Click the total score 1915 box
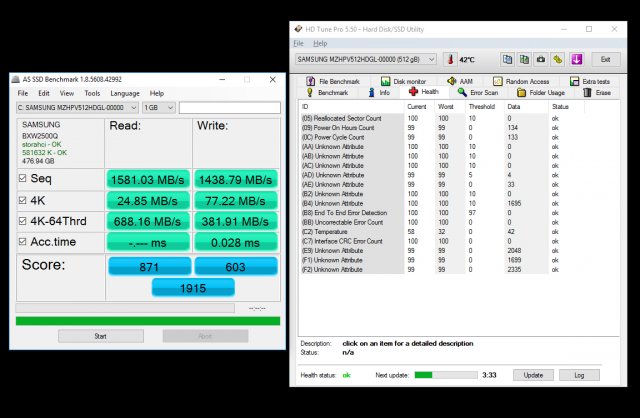640x418 pixels. [x=193, y=288]
